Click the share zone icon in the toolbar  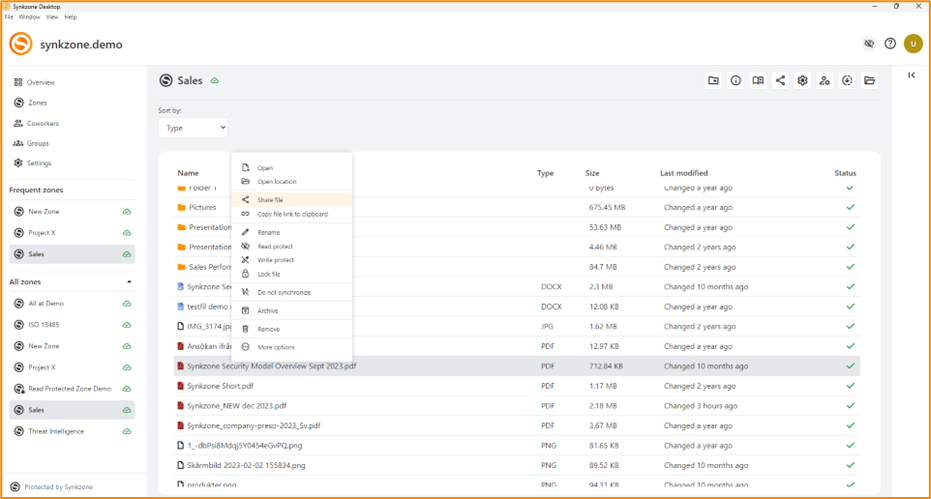pos(780,81)
